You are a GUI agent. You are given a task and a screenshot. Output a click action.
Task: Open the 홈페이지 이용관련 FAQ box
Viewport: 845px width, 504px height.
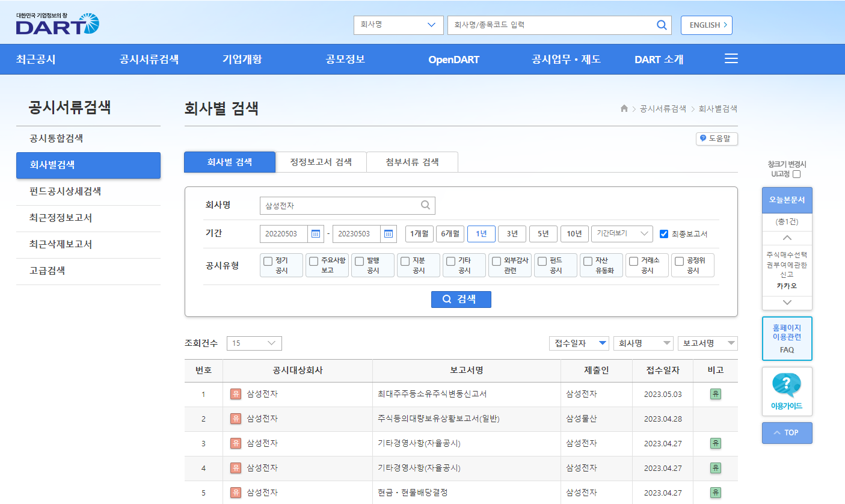(787, 339)
